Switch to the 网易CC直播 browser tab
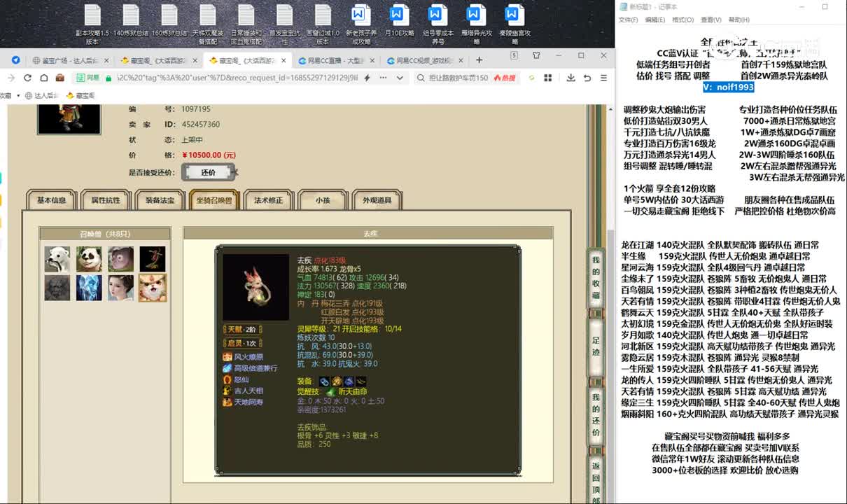This screenshot has height=504, width=847. [x=337, y=60]
